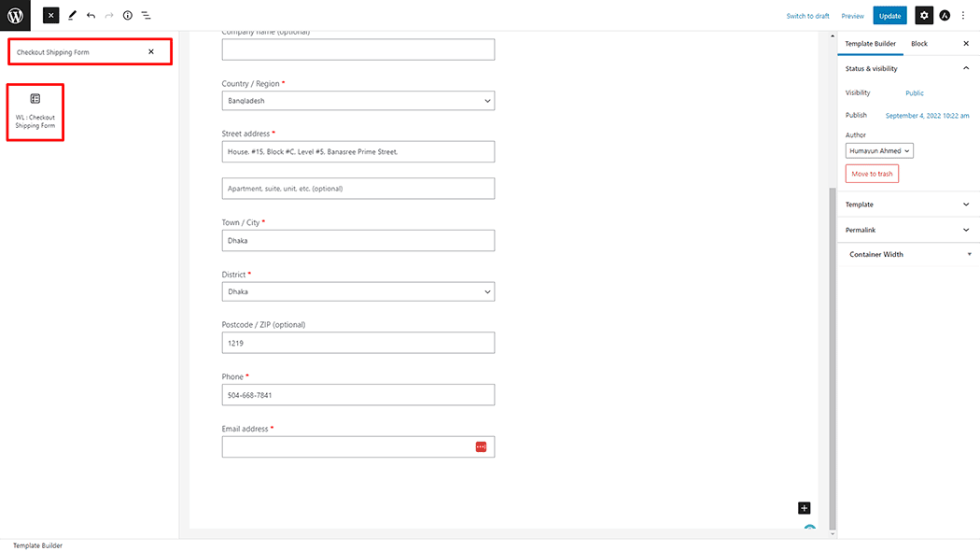Click the Email address input field
980x551 pixels.
pyautogui.click(x=347, y=447)
